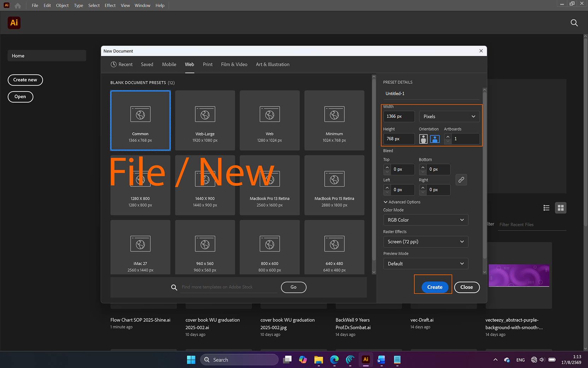
Task: Increase the Artboards count
Action: (x=448, y=136)
